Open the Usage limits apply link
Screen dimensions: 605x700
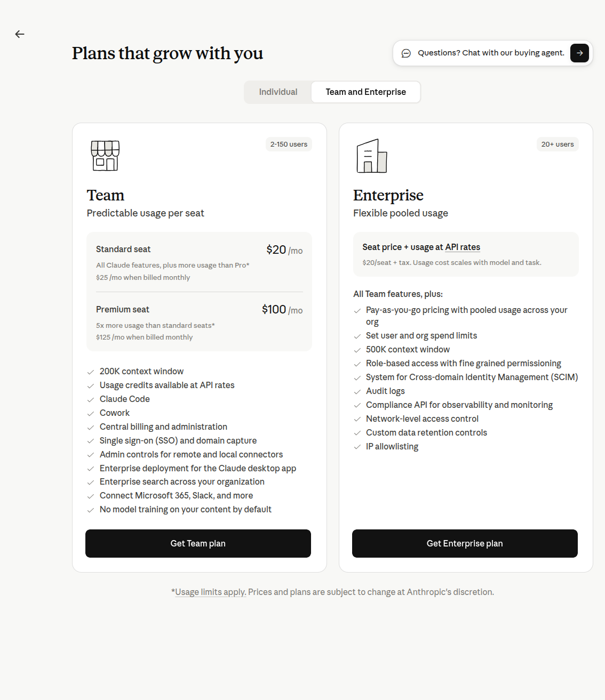[x=210, y=592]
